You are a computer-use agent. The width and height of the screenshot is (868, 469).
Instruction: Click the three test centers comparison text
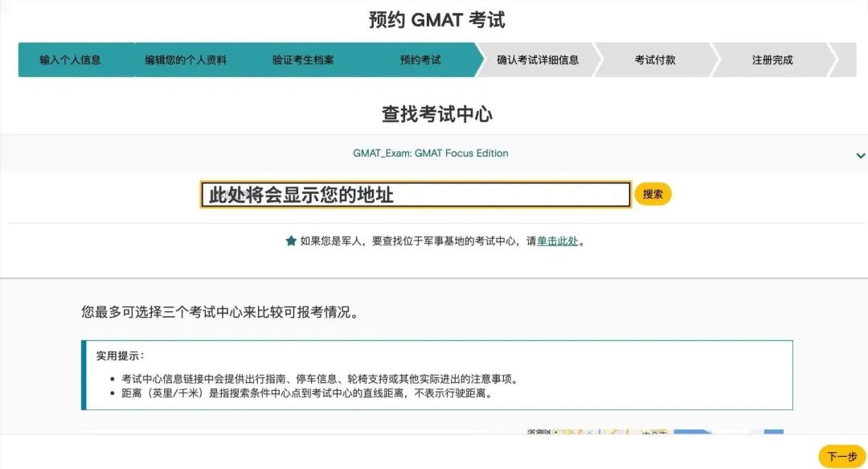point(220,312)
